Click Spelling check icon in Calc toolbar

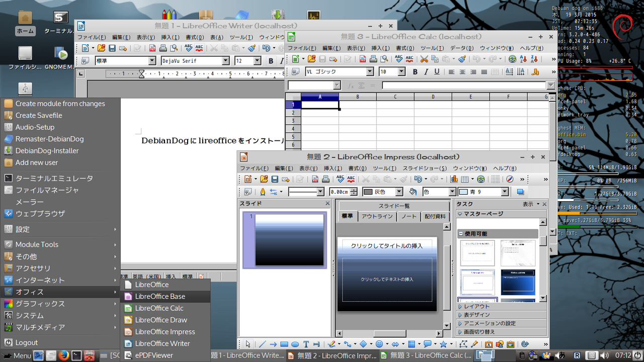[x=398, y=59]
